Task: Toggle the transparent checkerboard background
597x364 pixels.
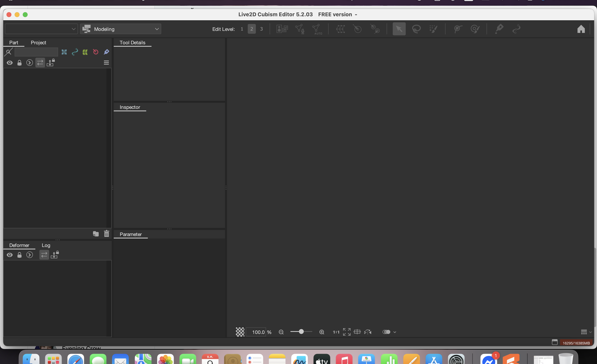Action: pos(240,332)
